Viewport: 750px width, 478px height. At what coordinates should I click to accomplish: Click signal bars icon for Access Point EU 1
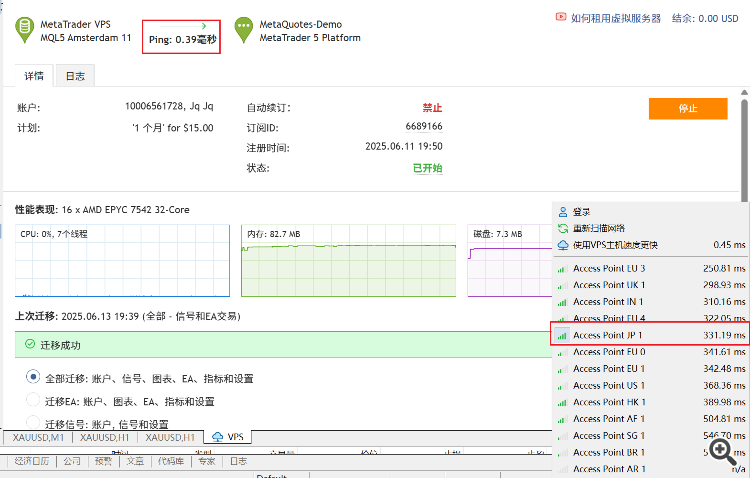[x=562, y=369]
